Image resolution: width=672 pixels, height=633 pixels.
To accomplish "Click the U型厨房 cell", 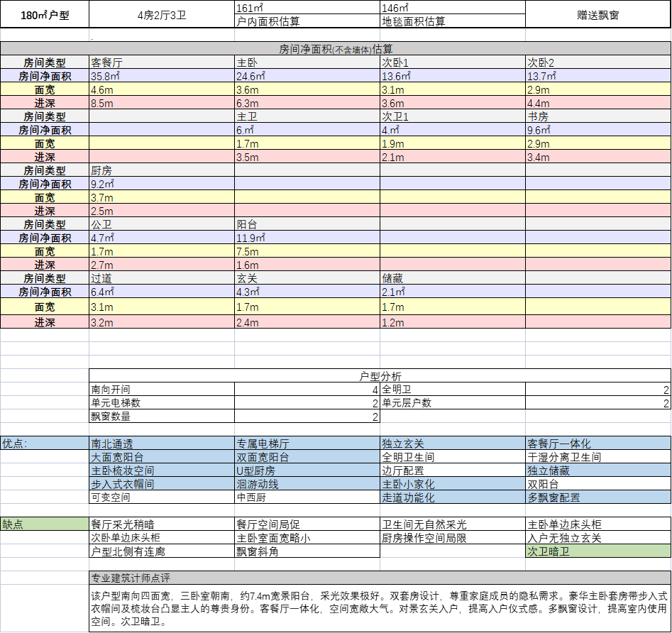I will pos(307,470).
